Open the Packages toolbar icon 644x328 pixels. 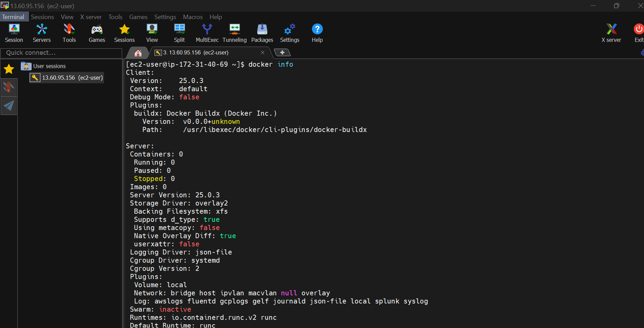[262, 33]
